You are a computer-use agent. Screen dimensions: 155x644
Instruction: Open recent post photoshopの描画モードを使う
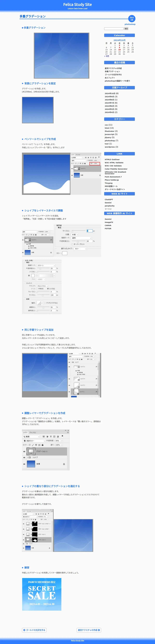[x=117, y=81]
